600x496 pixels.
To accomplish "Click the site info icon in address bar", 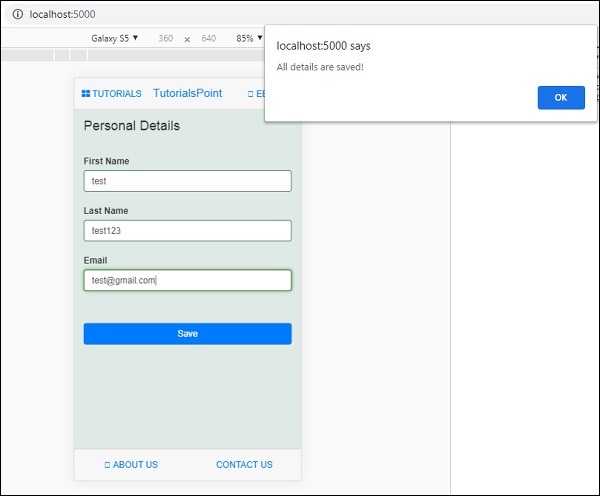I will coord(17,14).
